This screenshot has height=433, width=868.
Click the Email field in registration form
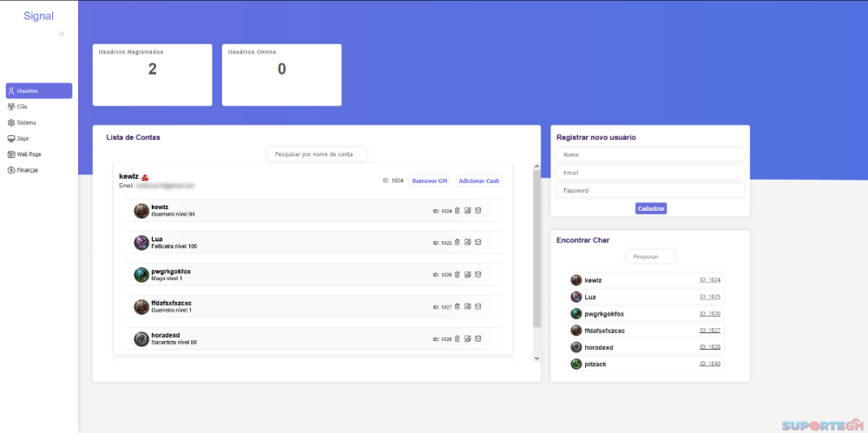(x=649, y=173)
